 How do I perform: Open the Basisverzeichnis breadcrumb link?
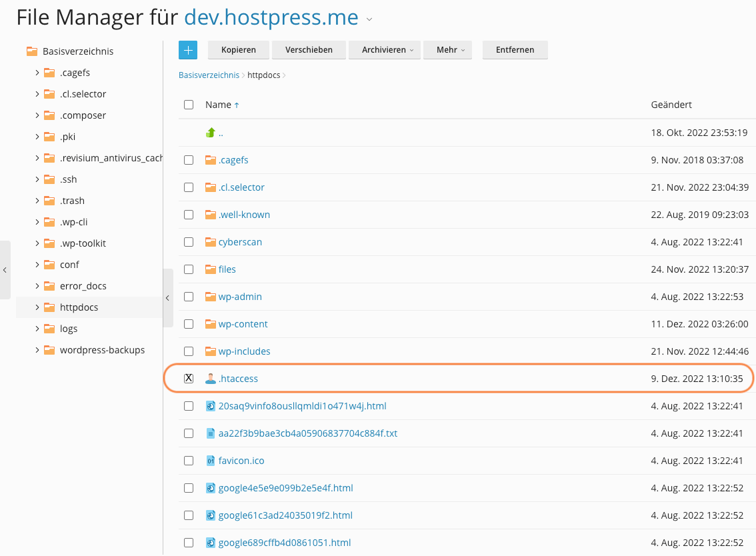pyautogui.click(x=209, y=75)
